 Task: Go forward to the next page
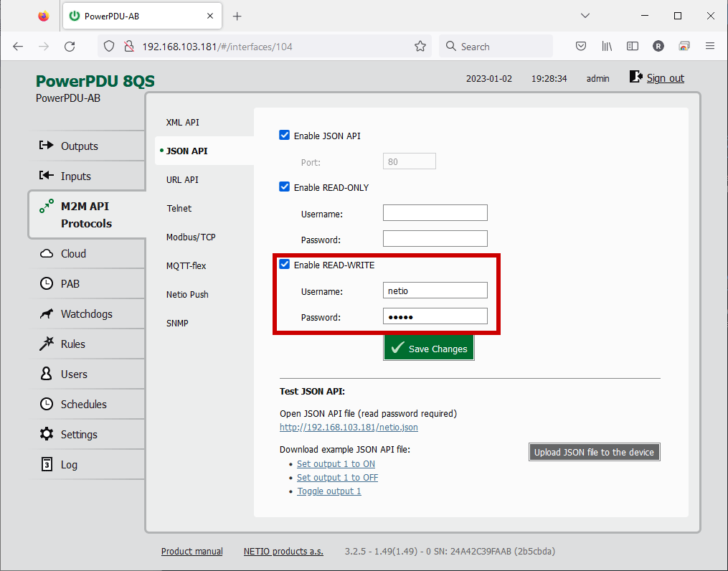coord(44,47)
